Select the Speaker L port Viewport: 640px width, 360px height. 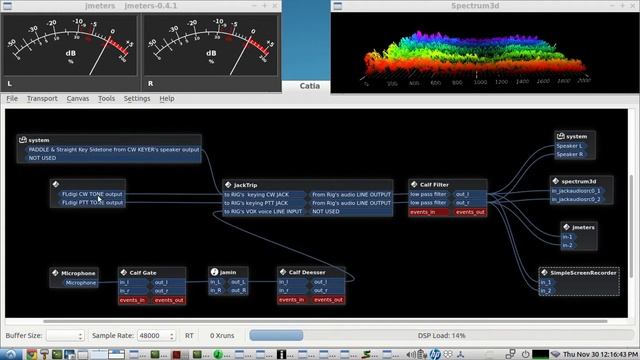571,146
